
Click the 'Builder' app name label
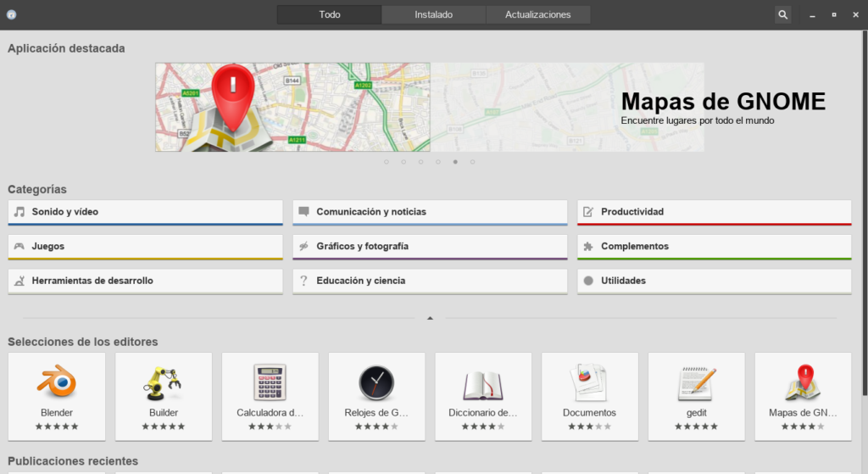(x=164, y=413)
